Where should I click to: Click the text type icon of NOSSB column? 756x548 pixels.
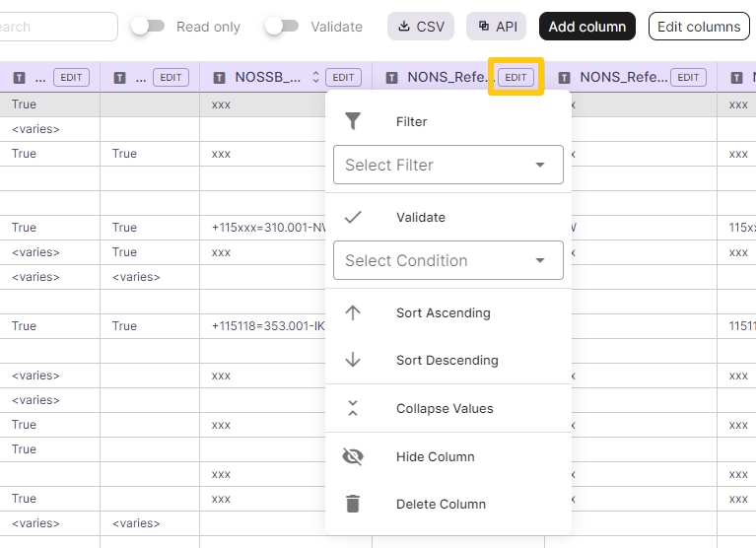[220, 78]
